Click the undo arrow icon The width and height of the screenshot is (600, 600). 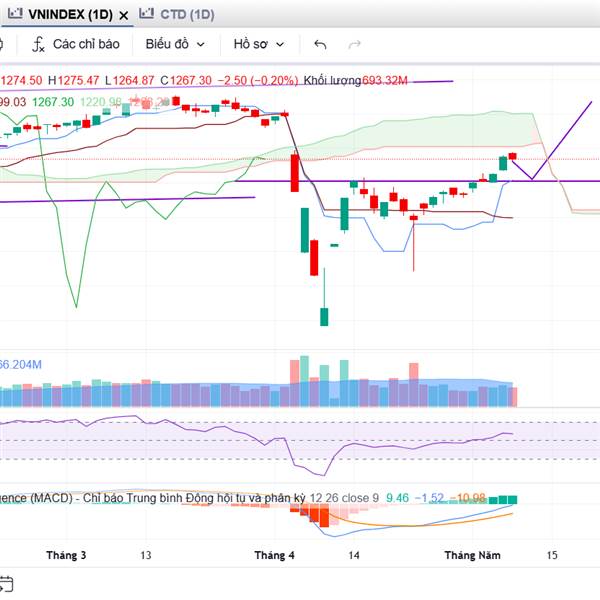[320, 45]
